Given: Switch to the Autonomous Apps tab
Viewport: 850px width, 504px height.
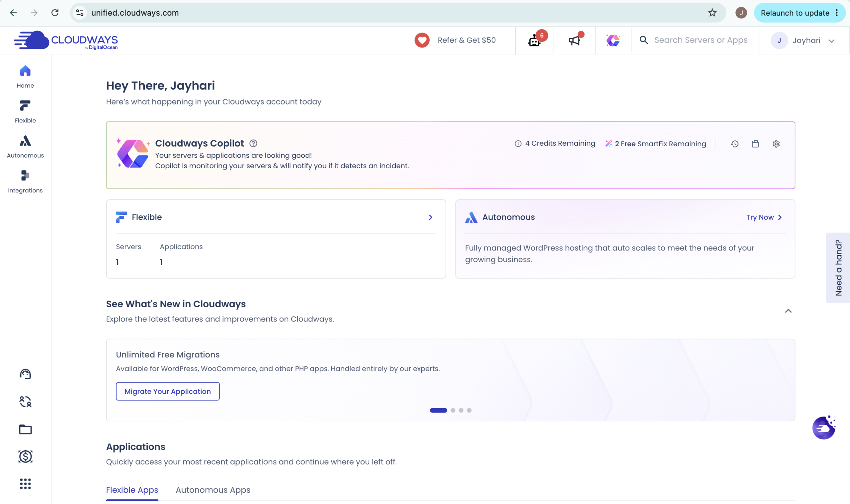Looking at the screenshot, I should (213, 490).
